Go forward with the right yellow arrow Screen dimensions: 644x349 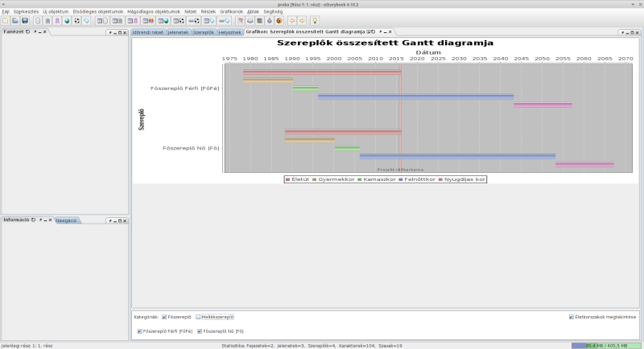pos(302,20)
